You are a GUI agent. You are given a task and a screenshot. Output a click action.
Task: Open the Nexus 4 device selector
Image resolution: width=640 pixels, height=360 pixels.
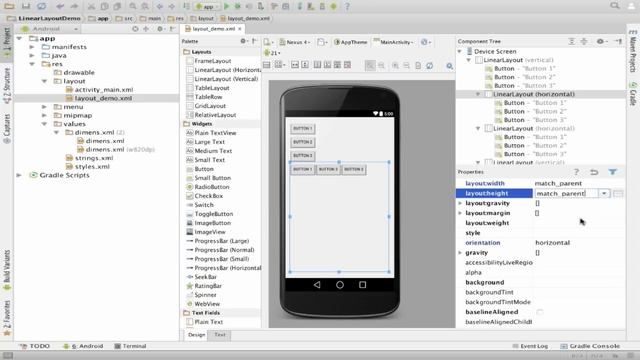pos(294,42)
